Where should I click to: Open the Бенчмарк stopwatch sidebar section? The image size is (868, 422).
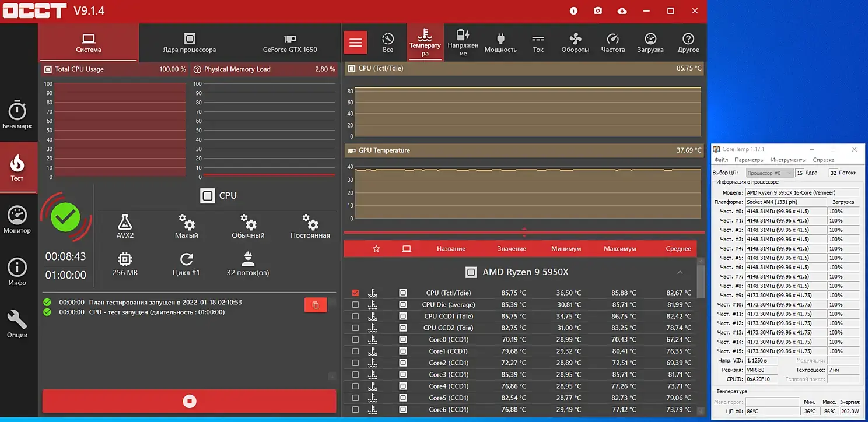pos(17,115)
